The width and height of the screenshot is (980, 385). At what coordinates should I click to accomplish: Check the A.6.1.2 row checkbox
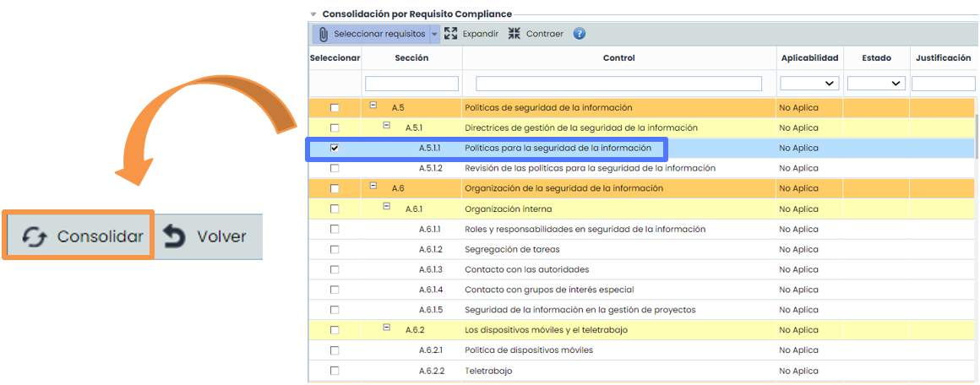(x=335, y=249)
